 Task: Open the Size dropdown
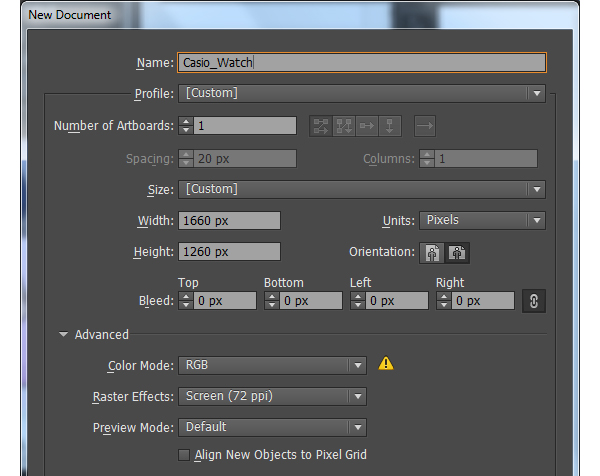click(x=362, y=189)
